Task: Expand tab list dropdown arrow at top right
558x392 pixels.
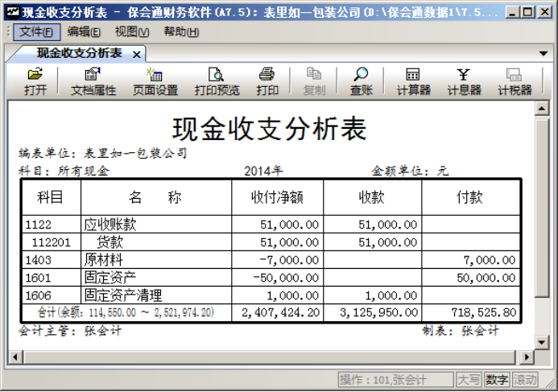Action: (544, 54)
